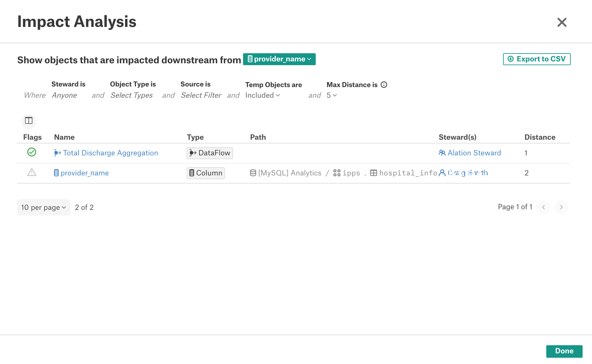Expand the provider_name source dropdown
Viewport: 592px width, 364px height.
pos(279,59)
